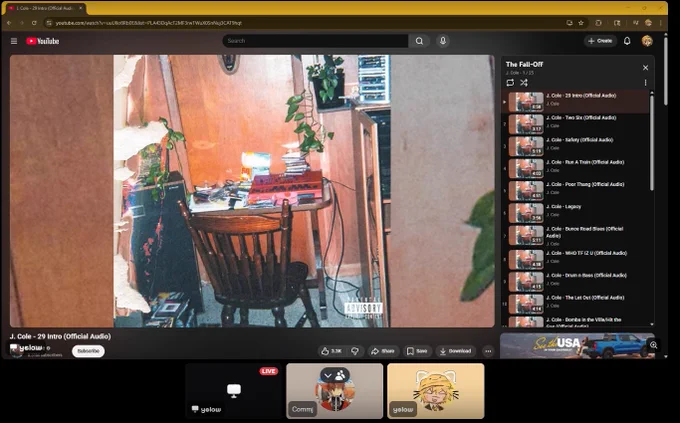Select the Comm participant tile
Image resolution: width=680 pixels, height=423 pixels.
tap(334, 391)
